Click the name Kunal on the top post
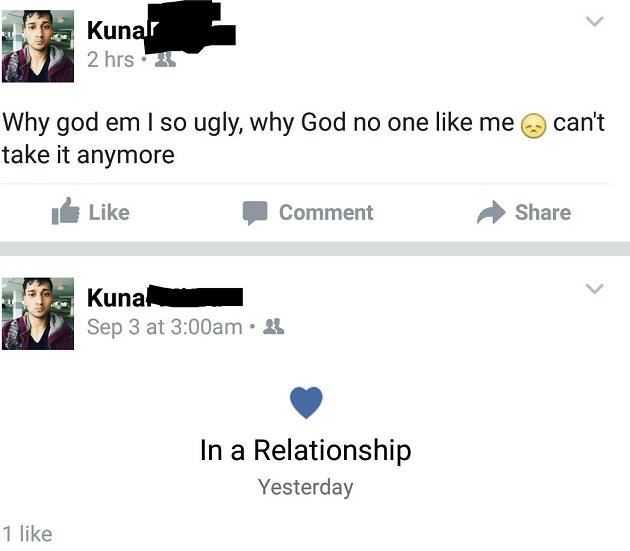630x551 pixels. pos(115,31)
